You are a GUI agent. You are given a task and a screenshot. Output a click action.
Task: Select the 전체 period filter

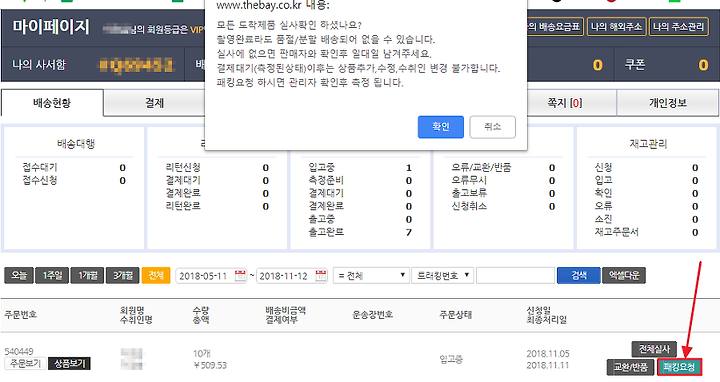point(156,275)
